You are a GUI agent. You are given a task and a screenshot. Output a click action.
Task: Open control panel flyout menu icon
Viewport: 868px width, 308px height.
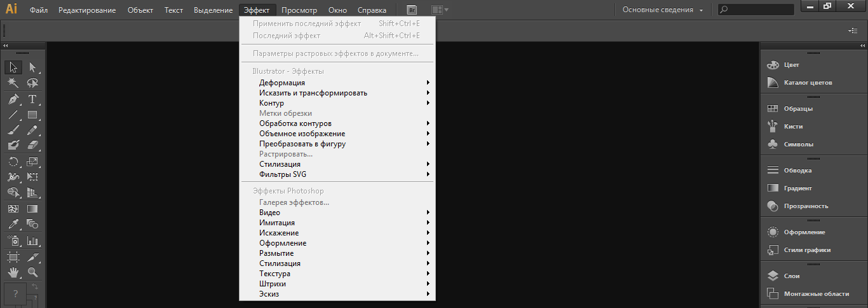click(853, 30)
